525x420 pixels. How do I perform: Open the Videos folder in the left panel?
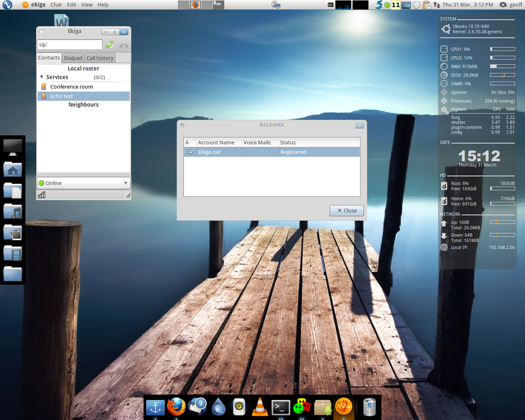(x=13, y=253)
